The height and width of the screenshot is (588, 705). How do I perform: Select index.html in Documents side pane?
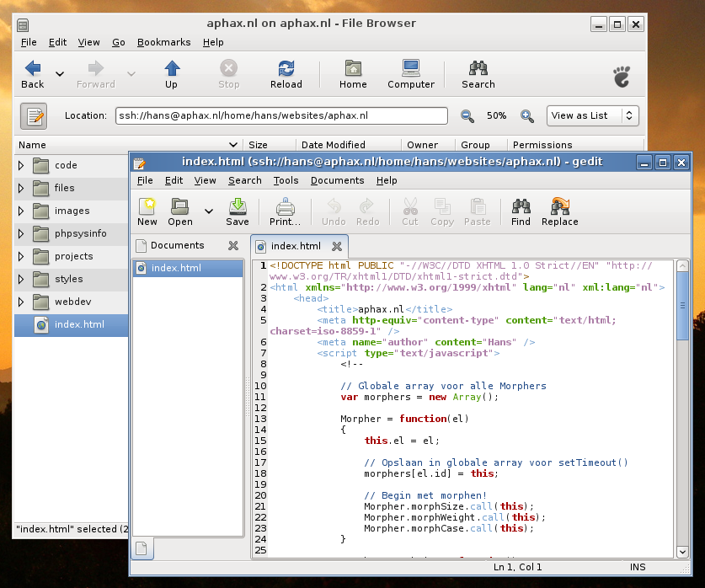(189, 268)
